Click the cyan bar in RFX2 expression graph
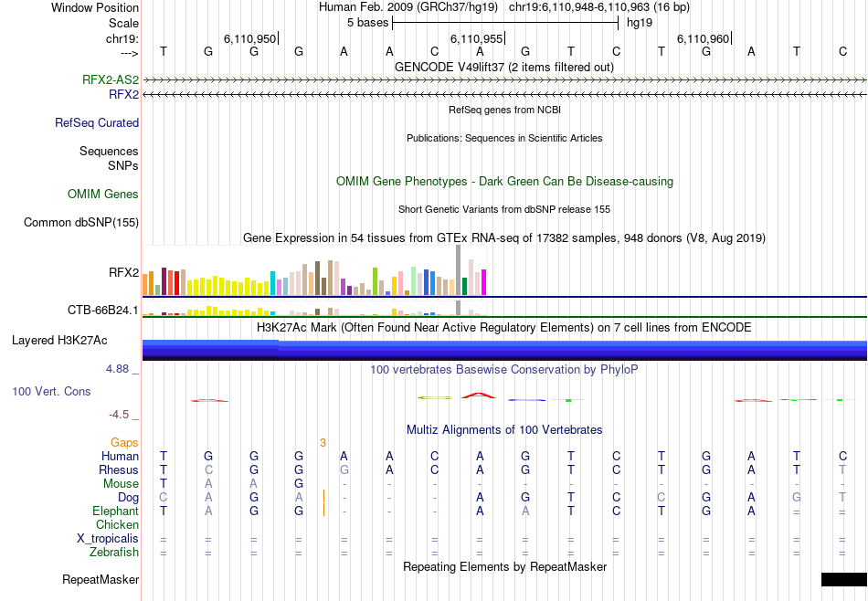The height and width of the screenshot is (601, 868). coord(273,283)
